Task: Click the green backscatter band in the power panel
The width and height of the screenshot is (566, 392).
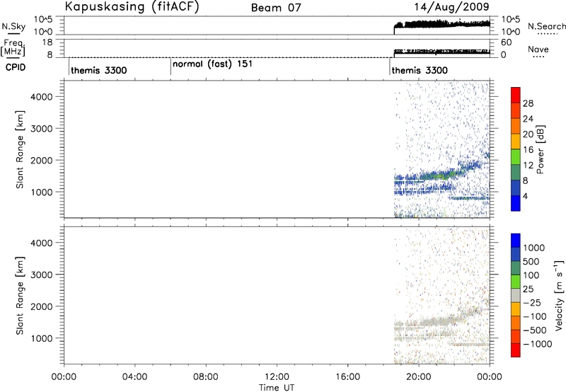Action: 439,175
